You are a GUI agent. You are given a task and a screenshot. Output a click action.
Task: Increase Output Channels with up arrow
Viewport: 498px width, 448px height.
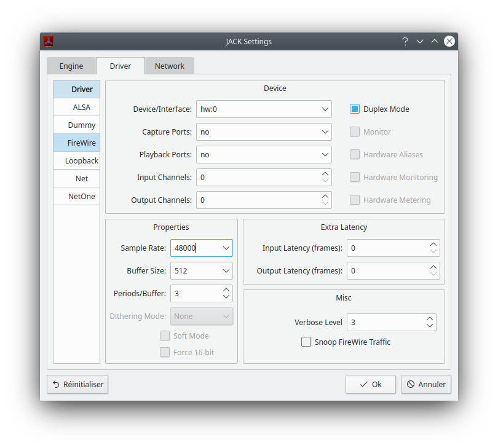(x=325, y=197)
